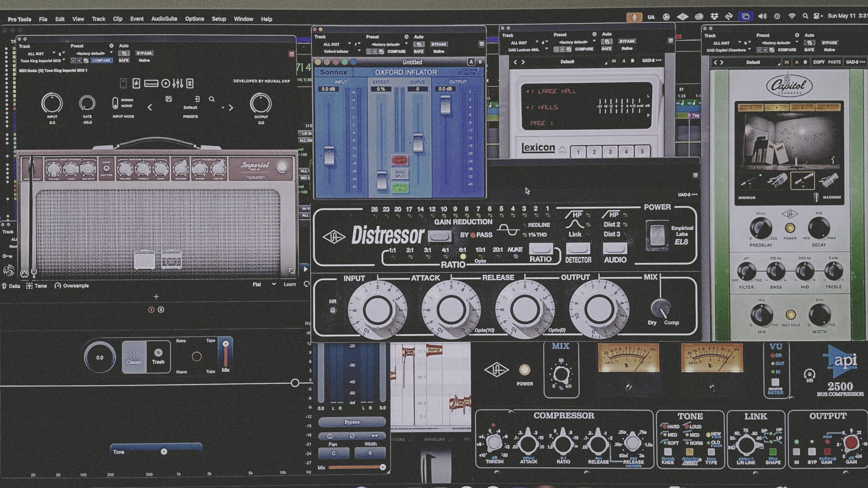The image size is (868, 488).
Task: Click the preset search magnifier in Tone King
Action: pyautogui.click(x=212, y=99)
